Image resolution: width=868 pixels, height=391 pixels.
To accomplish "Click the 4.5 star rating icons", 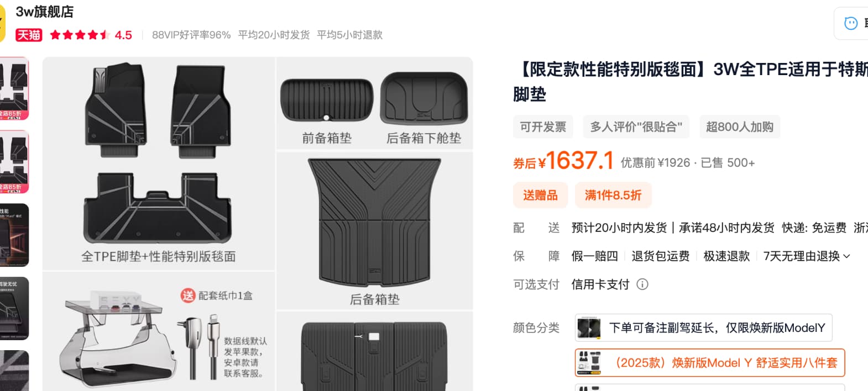I will pyautogui.click(x=80, y=35).
